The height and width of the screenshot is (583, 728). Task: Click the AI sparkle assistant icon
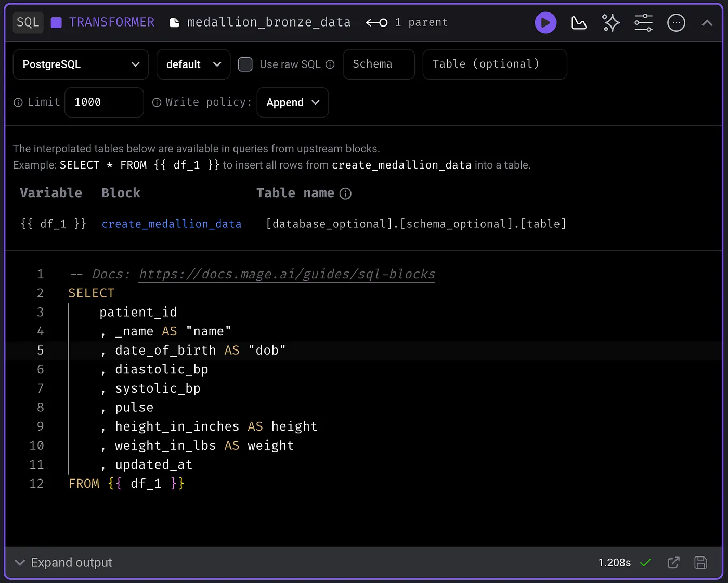(x=611, y=23)
